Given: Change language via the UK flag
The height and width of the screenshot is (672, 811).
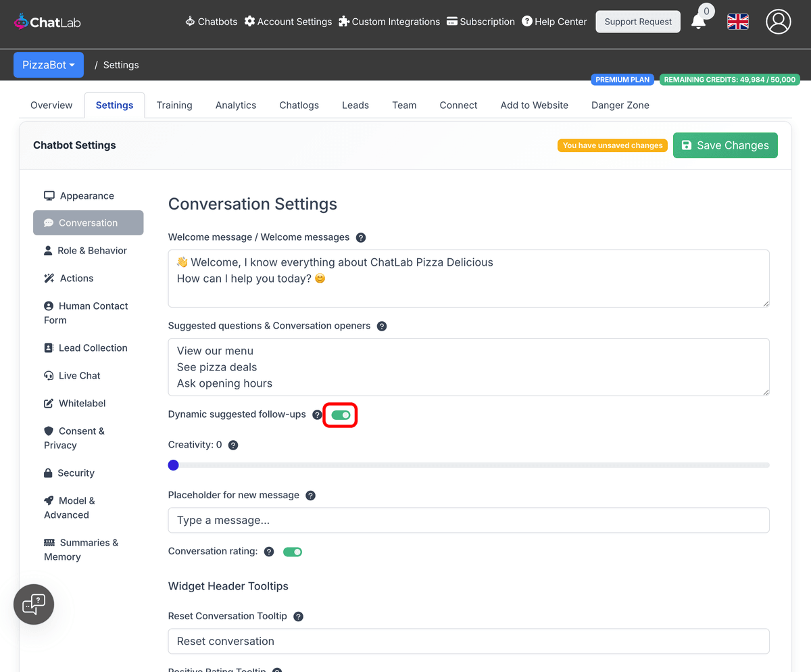Looking at the screenshot, I should coord(737,21).
